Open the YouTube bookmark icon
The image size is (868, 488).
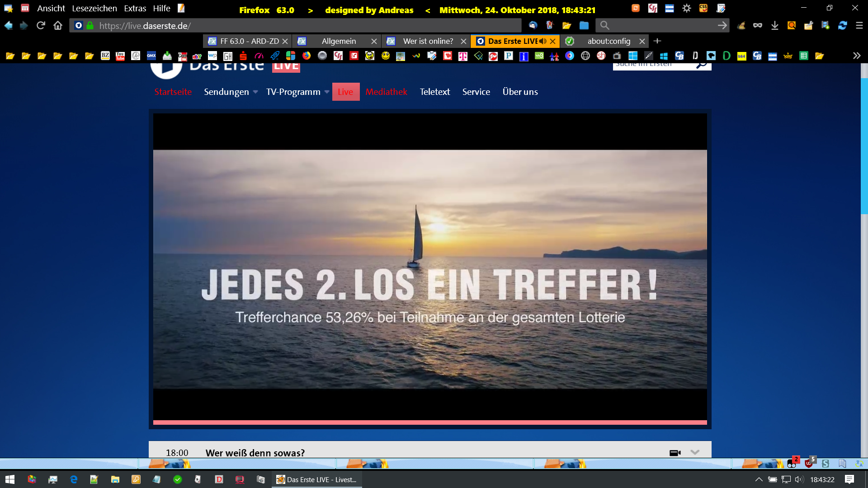[x=120, y=56]
